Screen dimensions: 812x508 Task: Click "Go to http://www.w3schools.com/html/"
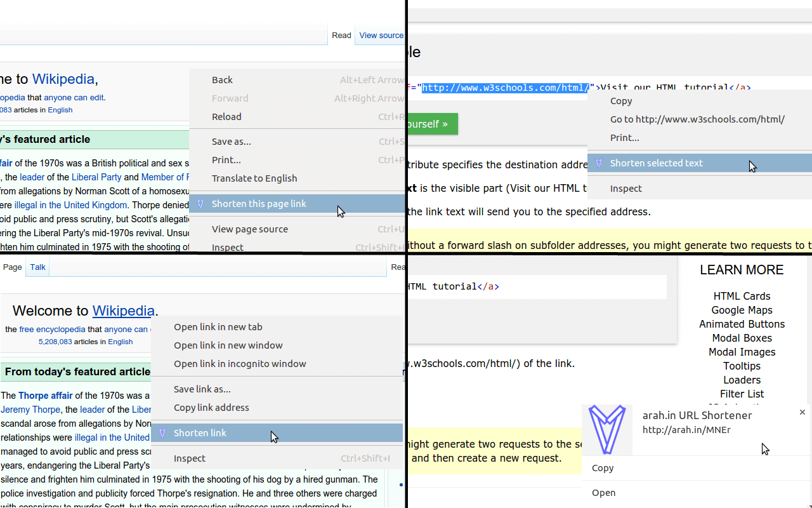coord(697,119)
